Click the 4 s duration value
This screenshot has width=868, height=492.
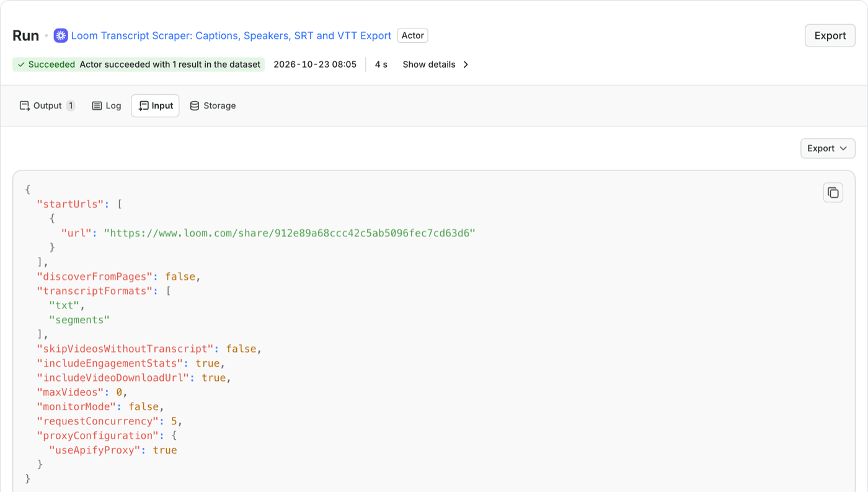[381, 65]
